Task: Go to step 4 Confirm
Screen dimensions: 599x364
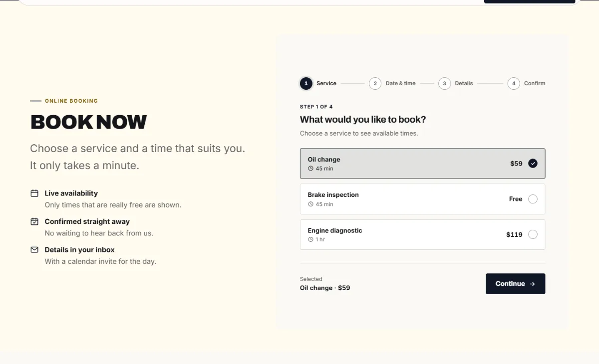Action: click(527, 83)
